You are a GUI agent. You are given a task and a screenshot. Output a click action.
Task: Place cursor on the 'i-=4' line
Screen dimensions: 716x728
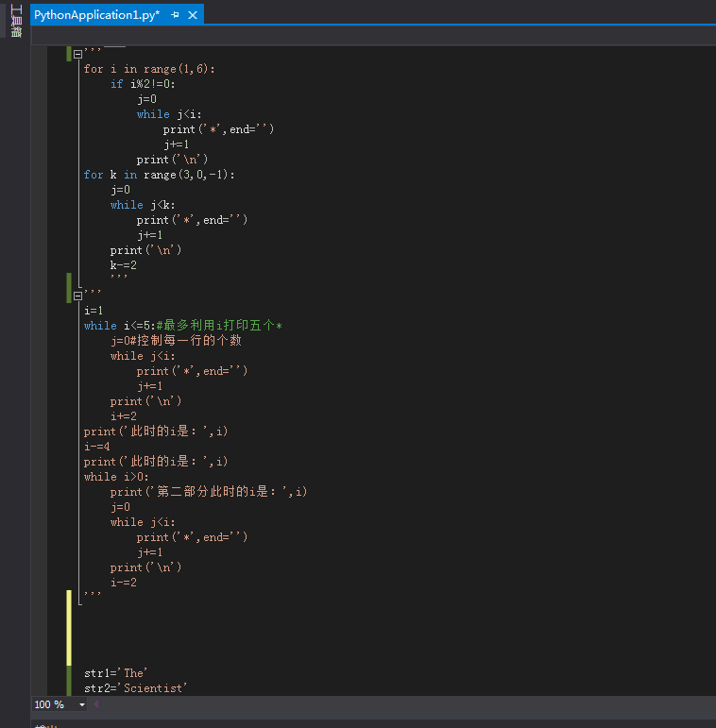97,447
